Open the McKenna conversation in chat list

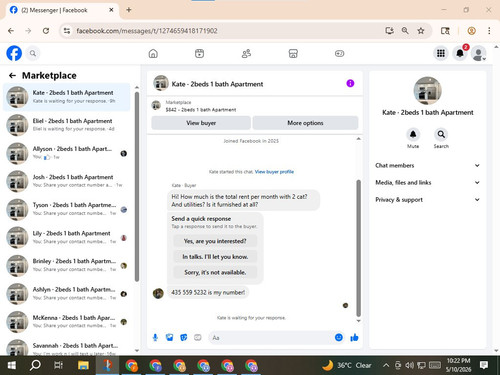tap(67, 321)
